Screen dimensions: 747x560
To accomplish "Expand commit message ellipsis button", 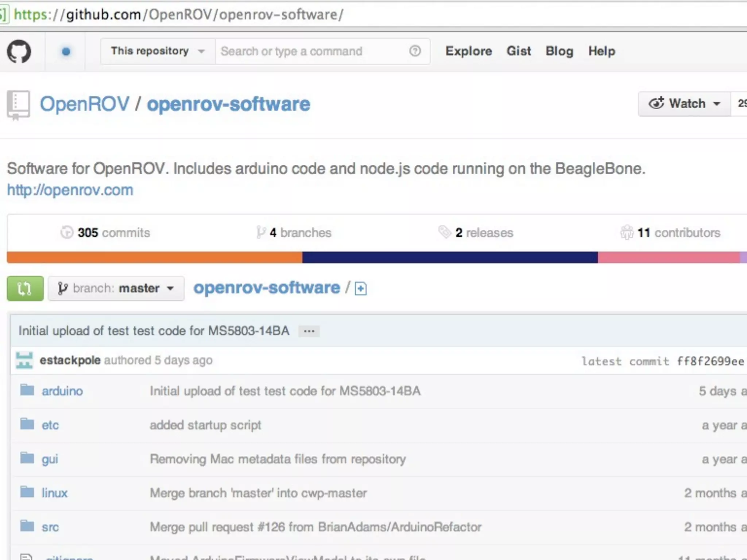I will 309,331.
